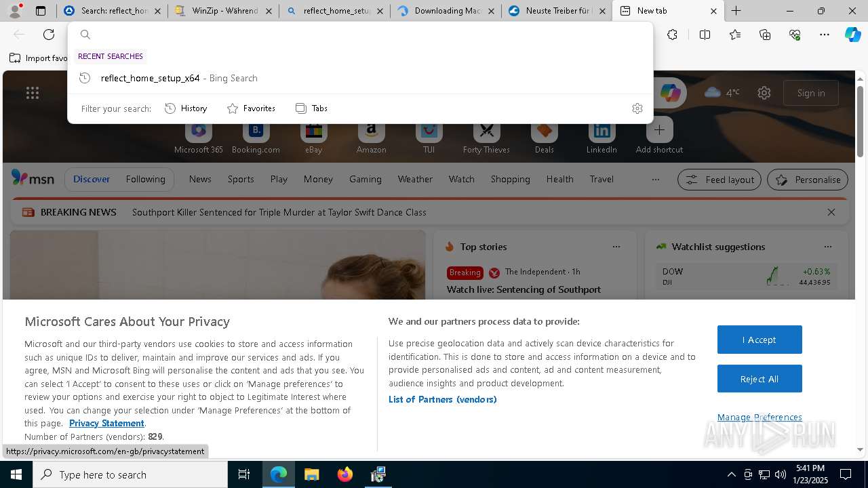Open the Collections toolbar icon

pos(765,35)
